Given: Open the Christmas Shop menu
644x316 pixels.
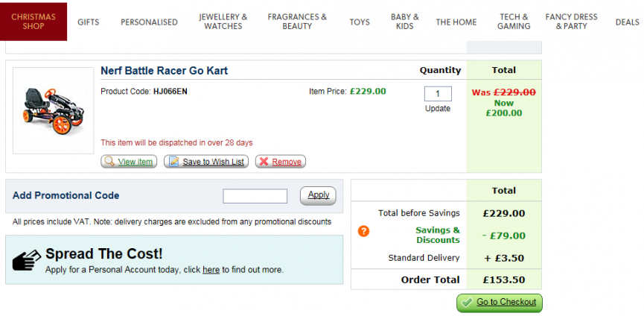Looking at the screenshot, I should click(x=33, y=21).
